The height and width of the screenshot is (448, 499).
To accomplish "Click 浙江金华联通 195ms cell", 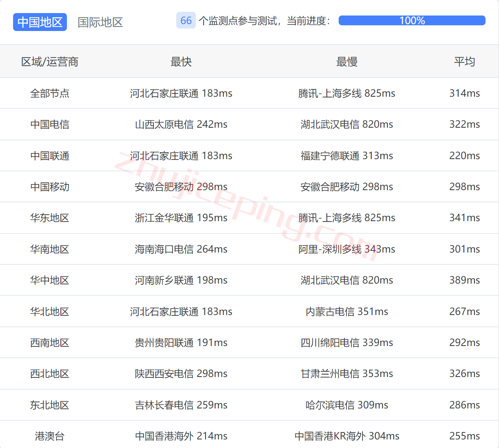I will tap(181, 217).
